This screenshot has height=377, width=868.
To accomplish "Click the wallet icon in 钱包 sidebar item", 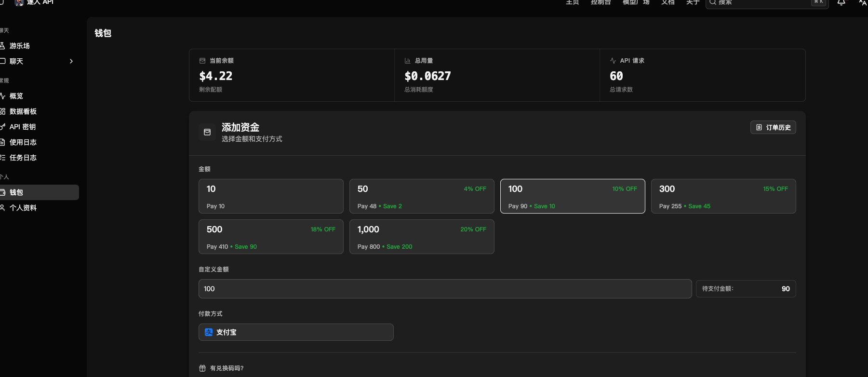I will [2, 192].
